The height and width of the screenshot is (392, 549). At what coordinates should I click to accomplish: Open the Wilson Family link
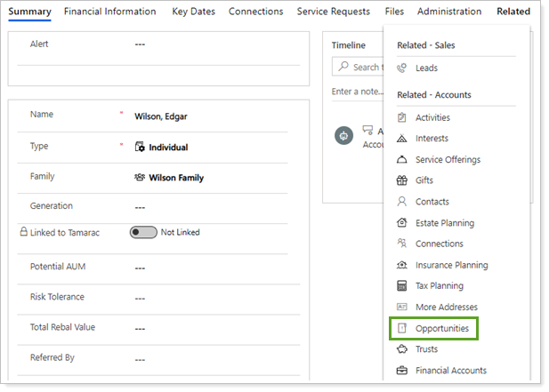click(175, 178)
